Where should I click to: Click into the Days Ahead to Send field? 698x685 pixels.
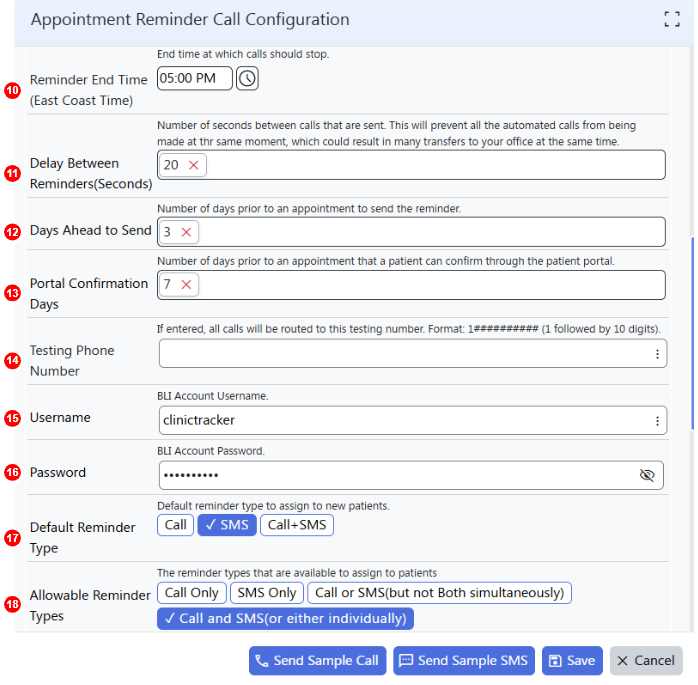411,232
